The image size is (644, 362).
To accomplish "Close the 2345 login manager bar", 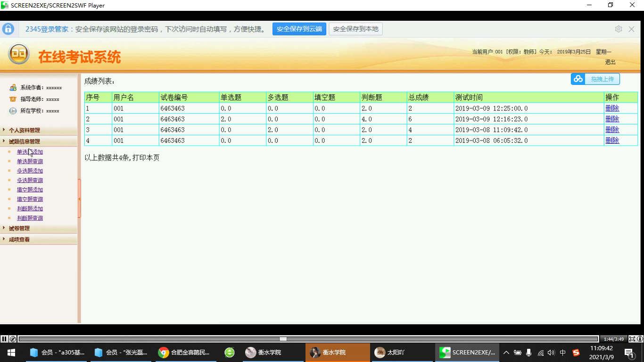I will pyautogui.click(x=632, y=29).
